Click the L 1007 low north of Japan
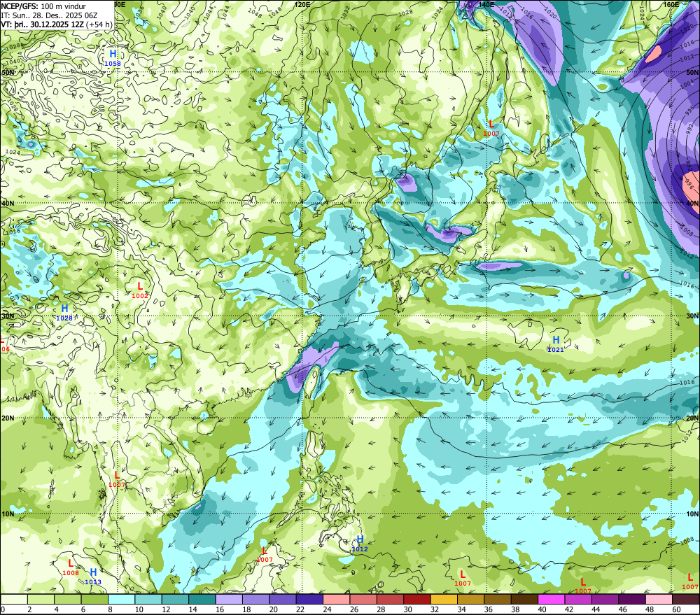700x615 pixels. tap(491, 128)
